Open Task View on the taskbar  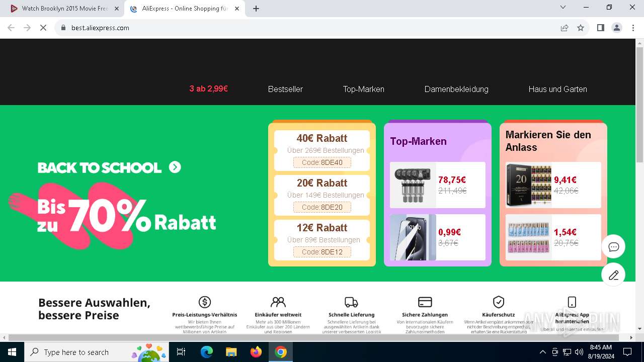[181, 352]
